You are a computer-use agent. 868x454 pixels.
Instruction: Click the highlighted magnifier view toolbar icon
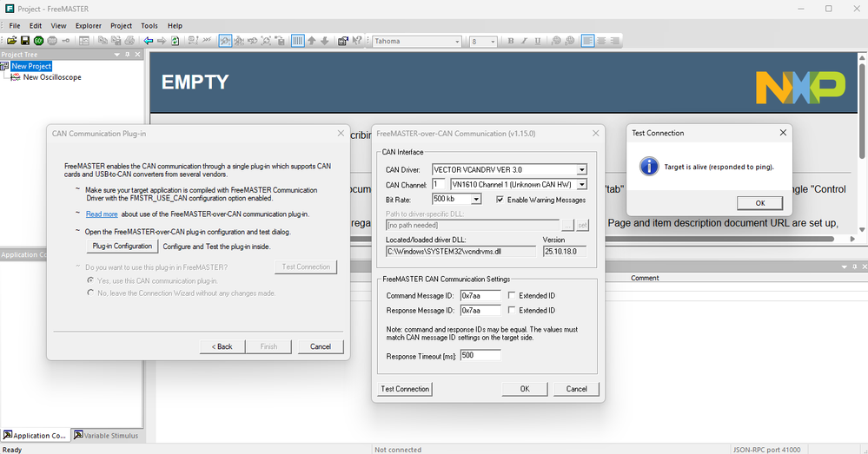pyautogui.click(x=225, y=41)
